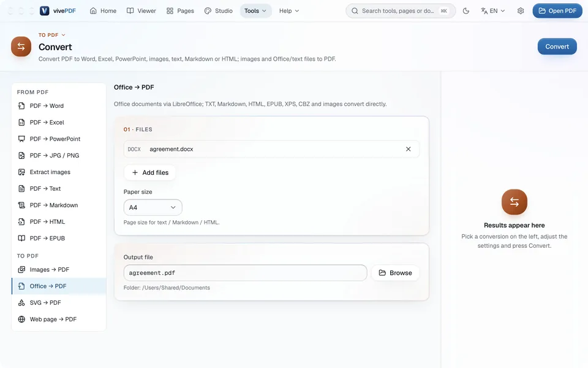Expand the TO PDF category dropdown
588x368 pixels.
tap(51, 35)
